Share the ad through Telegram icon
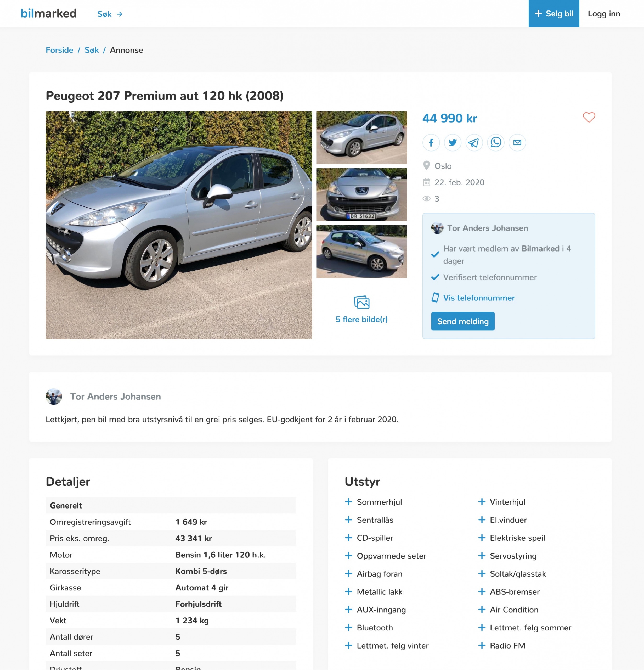 click(x=474, y=143)
